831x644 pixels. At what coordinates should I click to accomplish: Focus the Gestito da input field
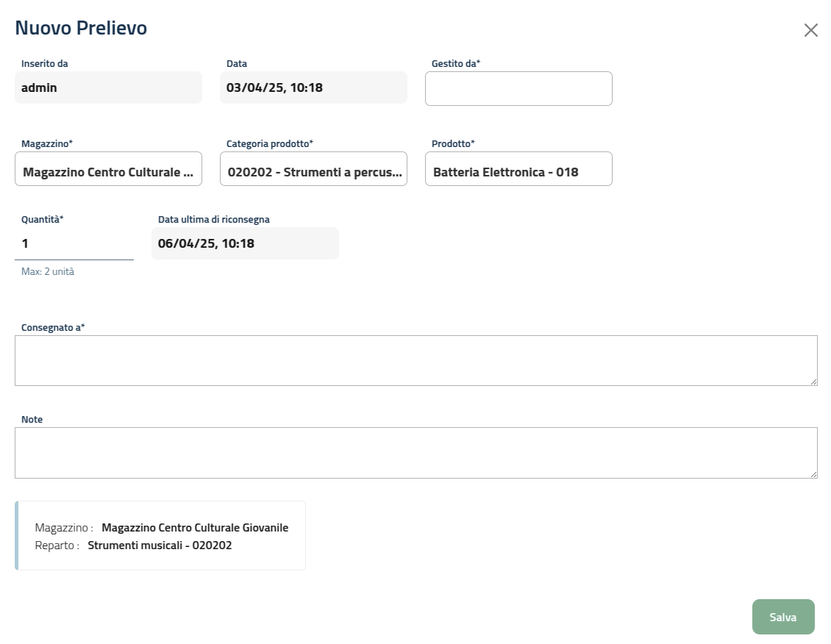[x=518, y=89]
